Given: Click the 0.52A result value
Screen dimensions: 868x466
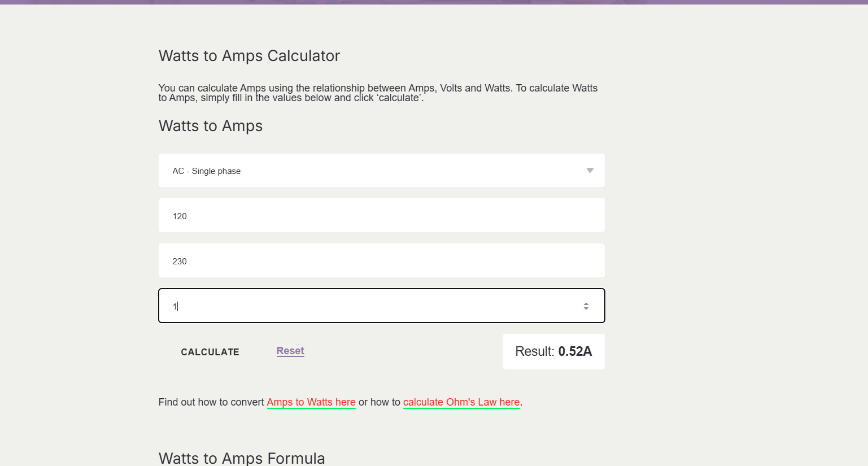Looking at the screenshot, I should tap(575, 351).
